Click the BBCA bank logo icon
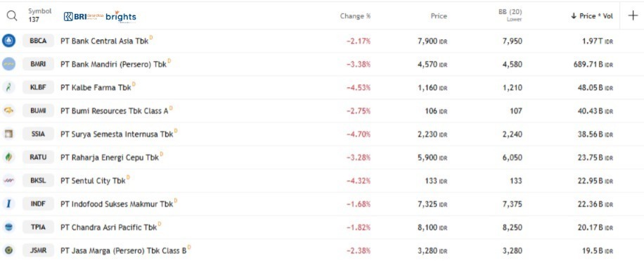The width and height of the screenshot is (644, 261). tap(8, 41)
